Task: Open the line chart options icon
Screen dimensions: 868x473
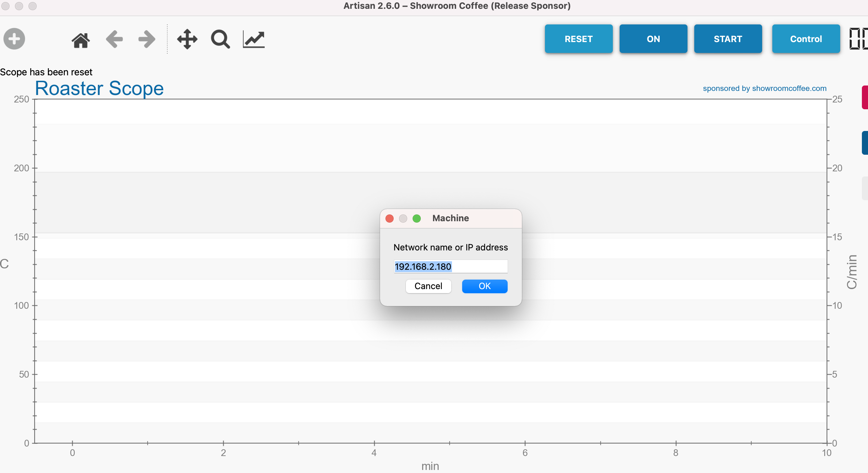Action: (x=254, y=39)
